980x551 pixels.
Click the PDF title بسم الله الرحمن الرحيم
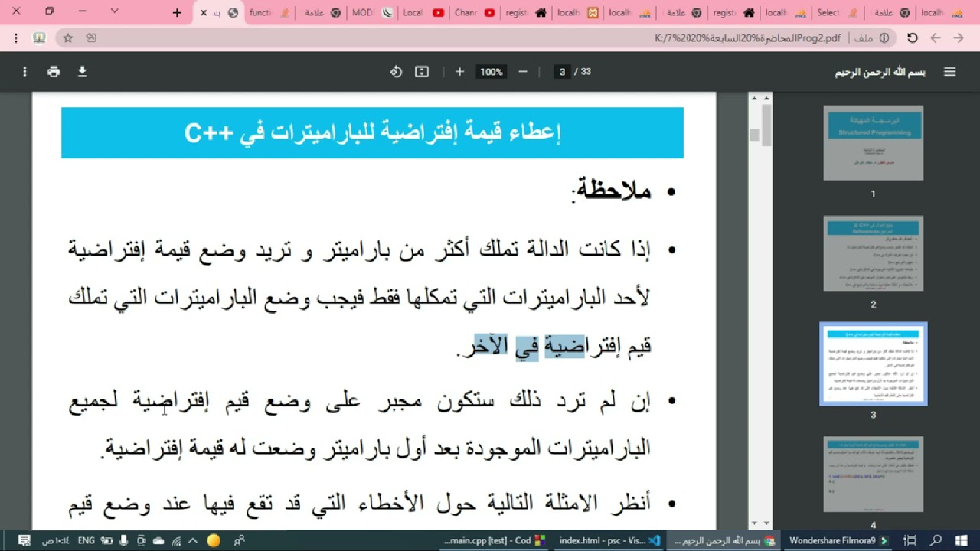coord(880,72)
